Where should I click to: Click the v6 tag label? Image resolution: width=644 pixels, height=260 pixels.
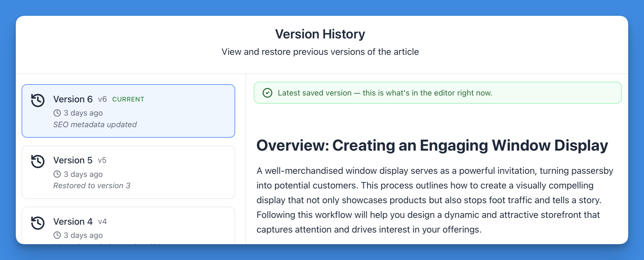coord(102,99)
